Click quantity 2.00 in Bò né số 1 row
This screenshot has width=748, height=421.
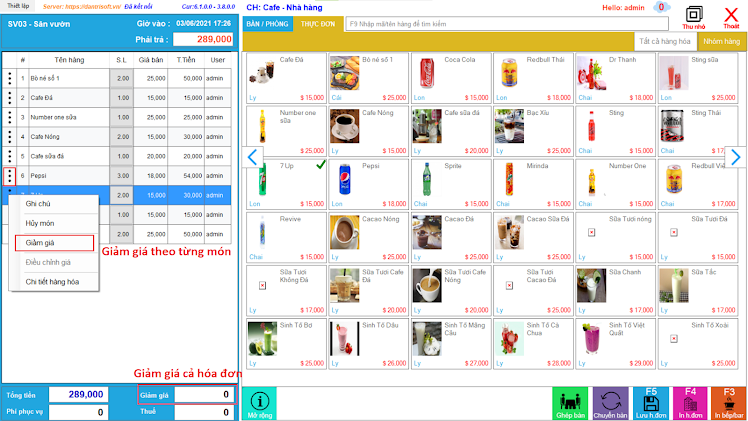click(122, 78)
